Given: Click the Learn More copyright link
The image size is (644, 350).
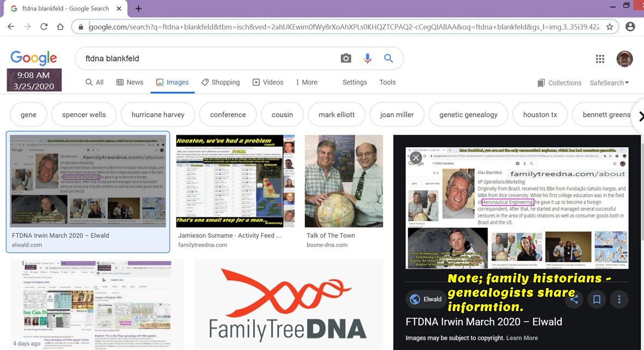Looking at the screenshot, I should (x=522, y=338).
